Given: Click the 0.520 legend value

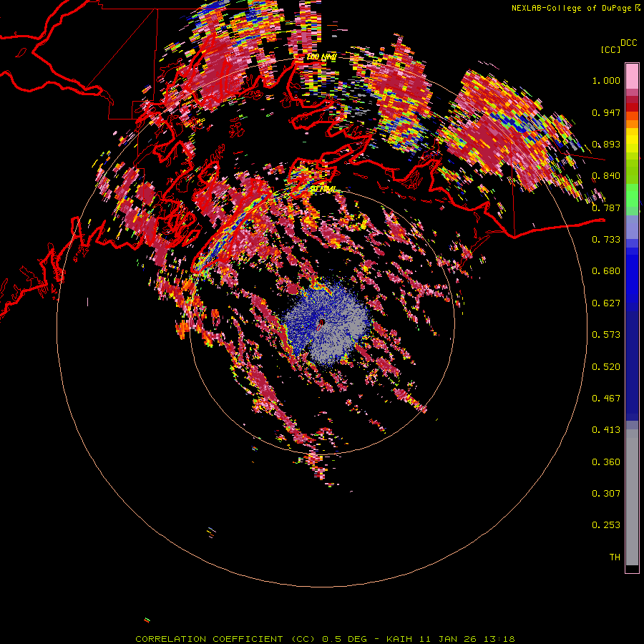Looking at the screenshot, I should pos(606,367).
